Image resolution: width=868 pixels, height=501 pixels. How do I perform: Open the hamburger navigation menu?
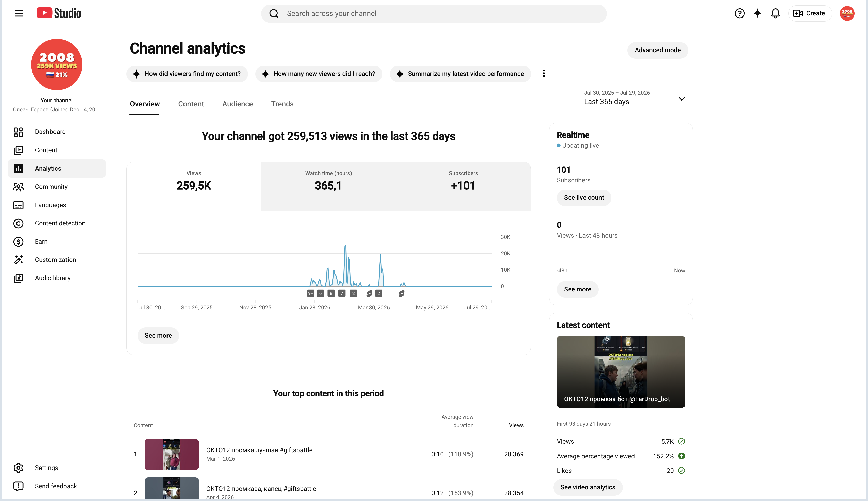pyautogui.click(x=19, y=13)
